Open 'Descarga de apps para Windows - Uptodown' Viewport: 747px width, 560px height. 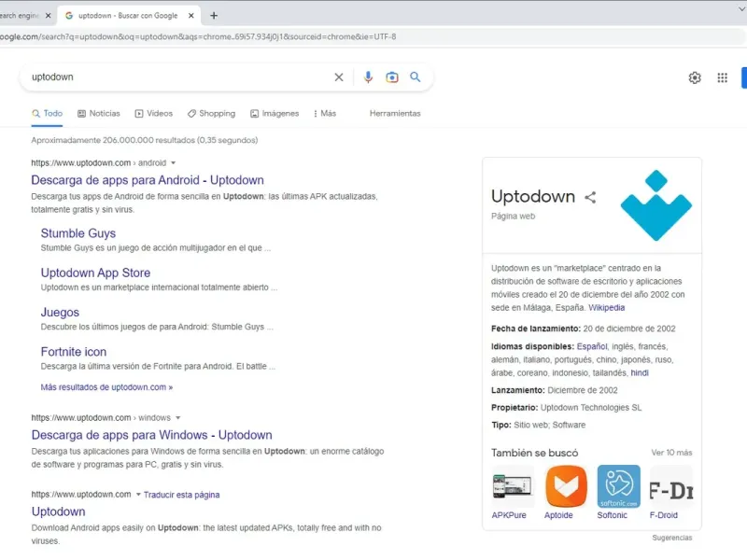[x=151, y=435]
